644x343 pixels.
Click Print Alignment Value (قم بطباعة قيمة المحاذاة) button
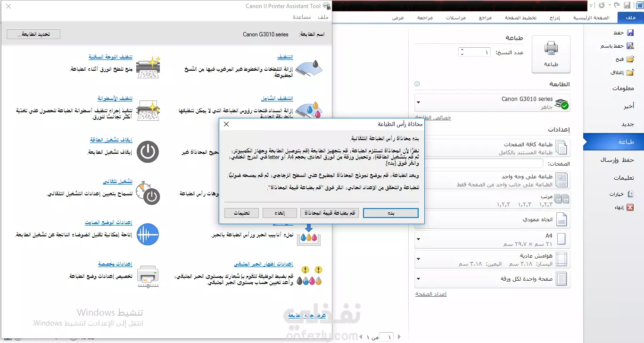pyautogui.click(x=330, y=213)
